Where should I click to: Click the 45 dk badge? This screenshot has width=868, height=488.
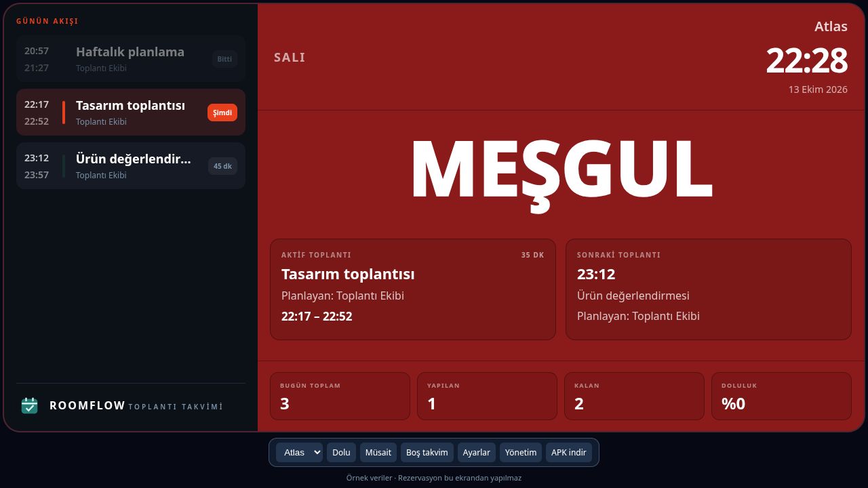222,166
